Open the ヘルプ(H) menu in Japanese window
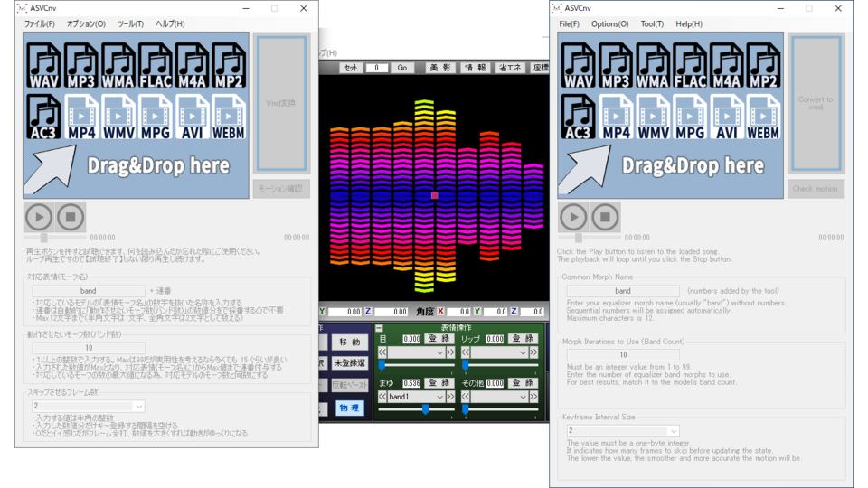The height and width of the screenshot is (488, 868). (x=170, y=23)
